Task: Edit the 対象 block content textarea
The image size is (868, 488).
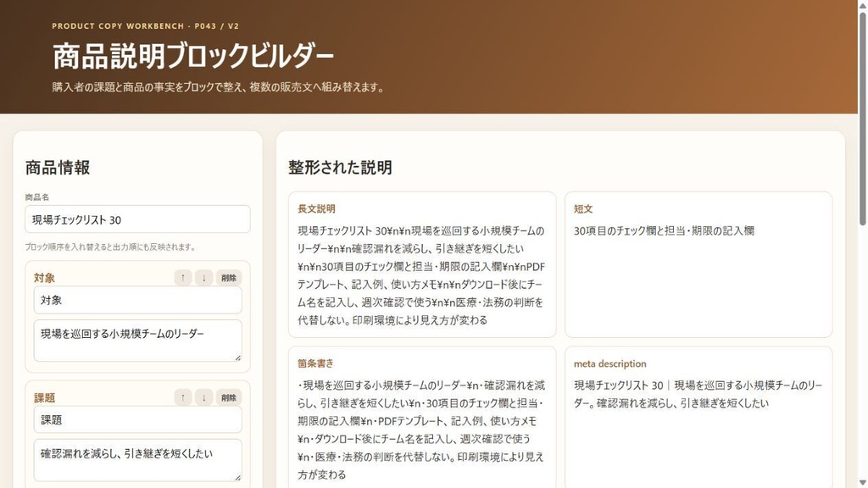Action: (137, 341)
